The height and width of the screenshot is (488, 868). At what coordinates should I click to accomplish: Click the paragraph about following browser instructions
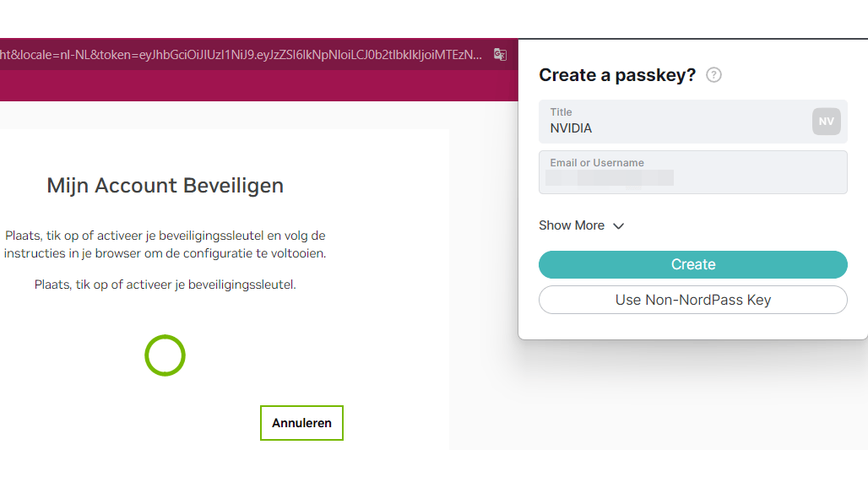(165, 244)
